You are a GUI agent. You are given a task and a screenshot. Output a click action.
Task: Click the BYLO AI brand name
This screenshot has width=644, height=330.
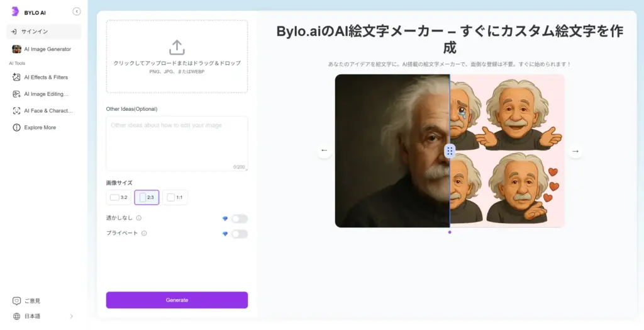tap(35, 13)
